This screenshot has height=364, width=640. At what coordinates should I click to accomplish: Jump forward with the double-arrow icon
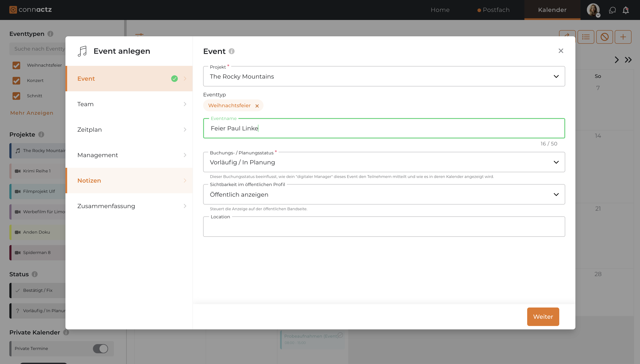[x=628, y=60]
